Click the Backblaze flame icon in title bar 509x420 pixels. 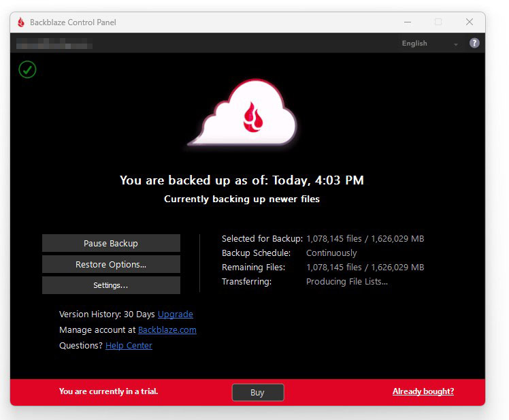tap(21, 22)
